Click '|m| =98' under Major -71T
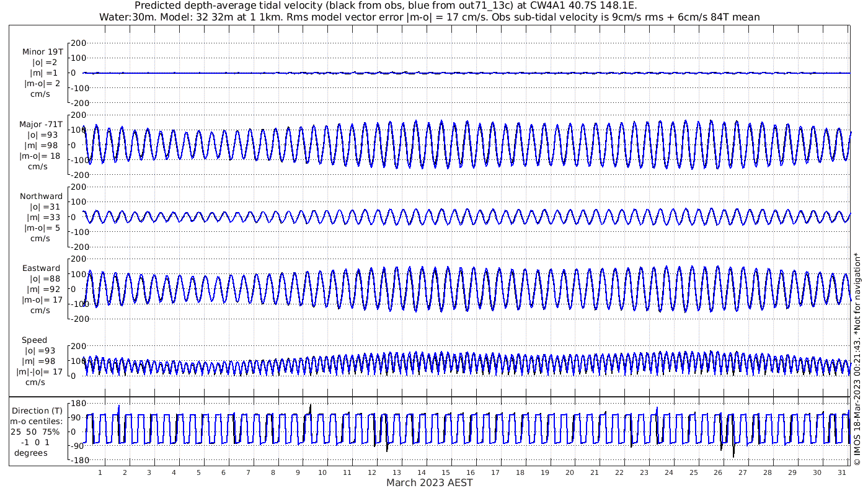868x496 pixels. point(42,146)
